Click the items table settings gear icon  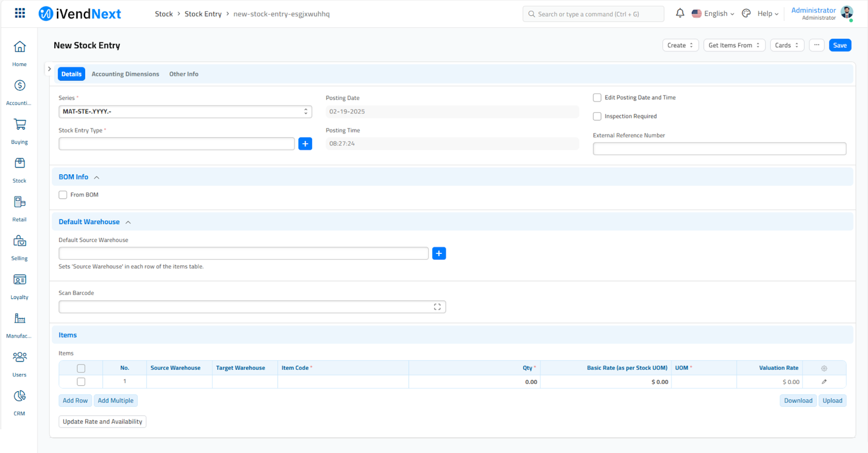824,368
